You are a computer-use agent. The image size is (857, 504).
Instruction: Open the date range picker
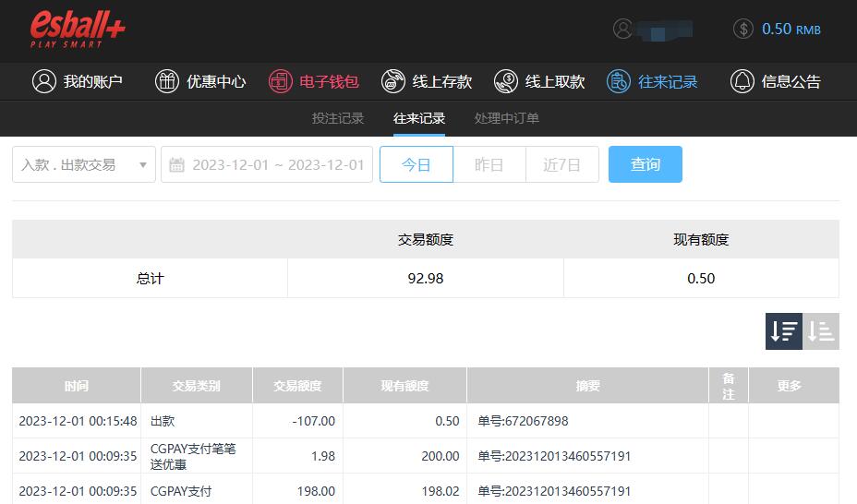267,164
